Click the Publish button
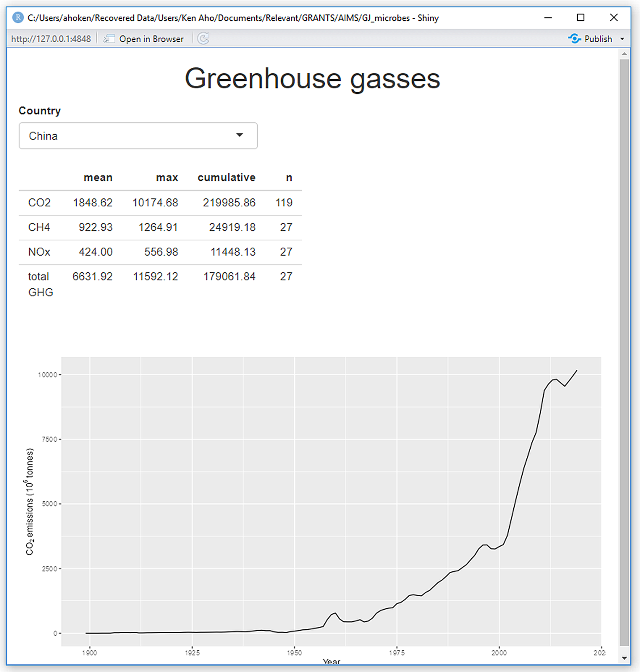The height and width of the screenshot is (672, 640). [x=591, y=39]
